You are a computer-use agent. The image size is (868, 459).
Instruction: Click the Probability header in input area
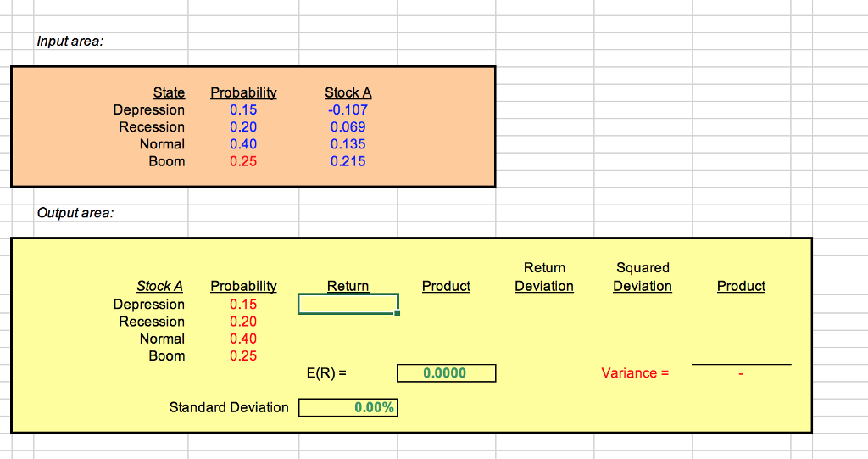243,92
